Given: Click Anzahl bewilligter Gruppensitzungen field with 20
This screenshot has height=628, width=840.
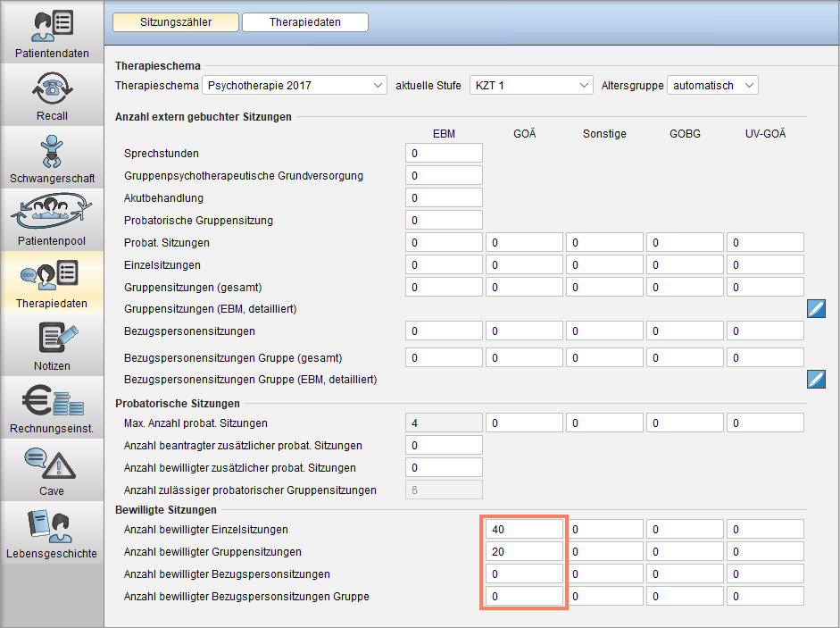Looking at the screenshot, I should pyautogui.click(x=524, y=552).
